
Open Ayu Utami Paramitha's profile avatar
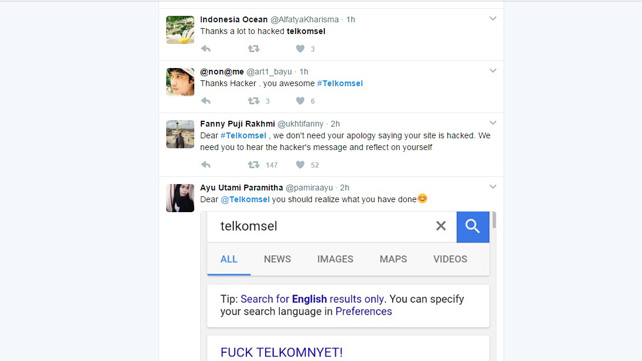pyautogui.click(x=180, y=198)
